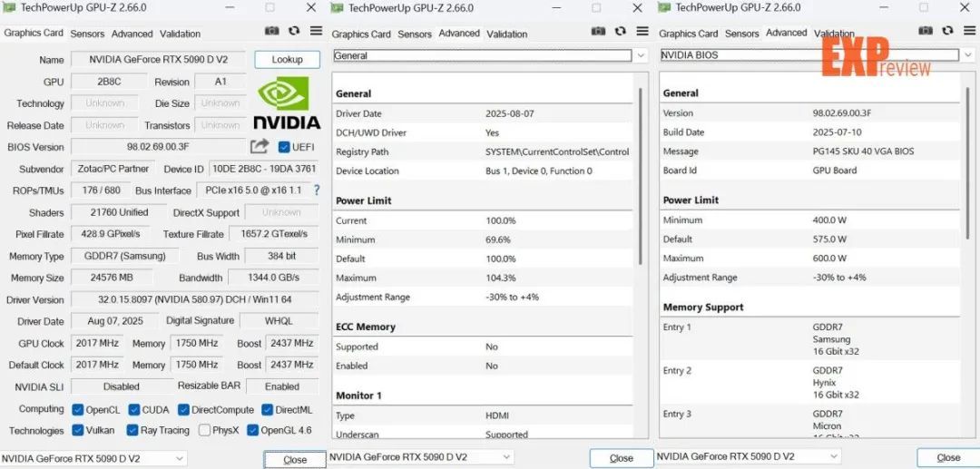980x469 pixels.
Task: Click the Registry Path row value
Action: click(x=557, y=151)
